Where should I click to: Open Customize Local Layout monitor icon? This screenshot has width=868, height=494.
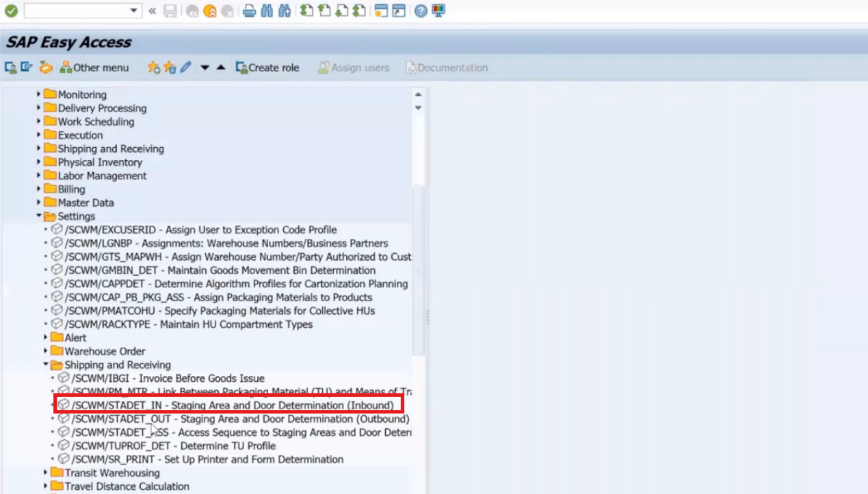tap(438, 11)
